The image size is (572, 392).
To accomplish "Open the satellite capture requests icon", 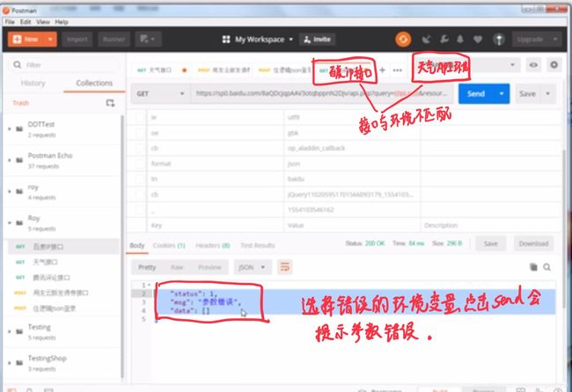I will [x=426, y=40].
